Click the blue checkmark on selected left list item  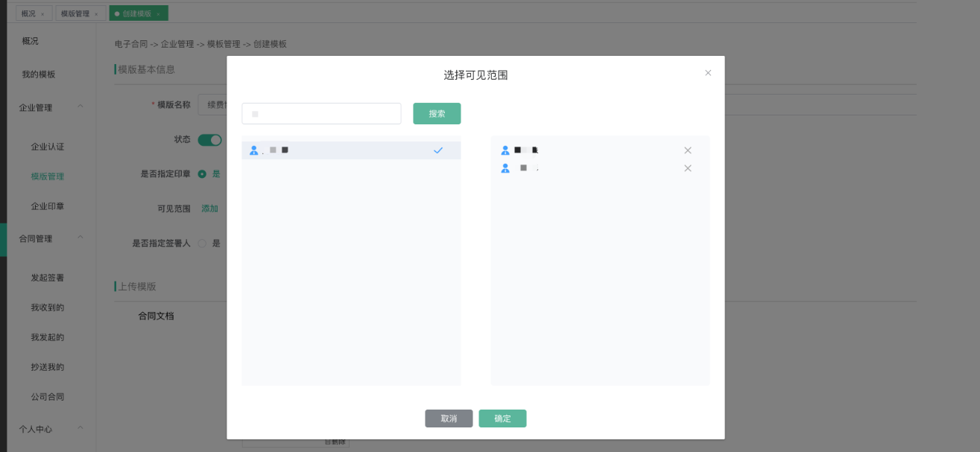tap(438, 150)
